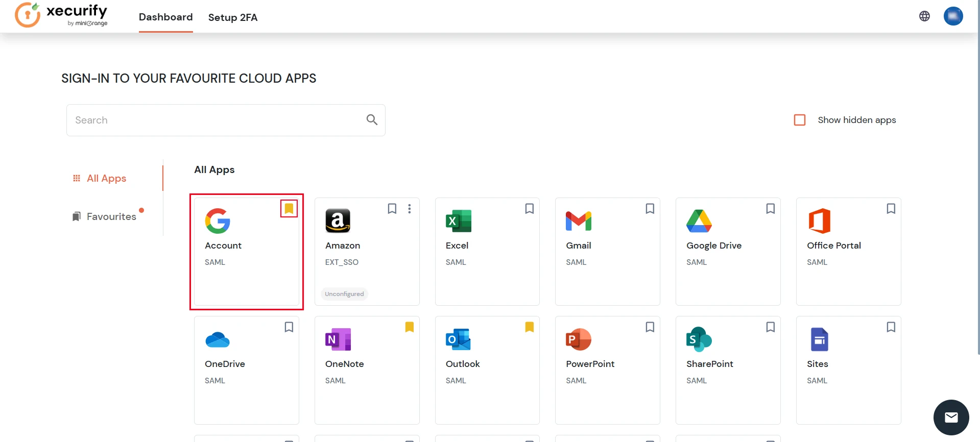Click the EXT_SSO label on Amazon
The height and width of the screenshot is (442, 980).
pos(342,262)
